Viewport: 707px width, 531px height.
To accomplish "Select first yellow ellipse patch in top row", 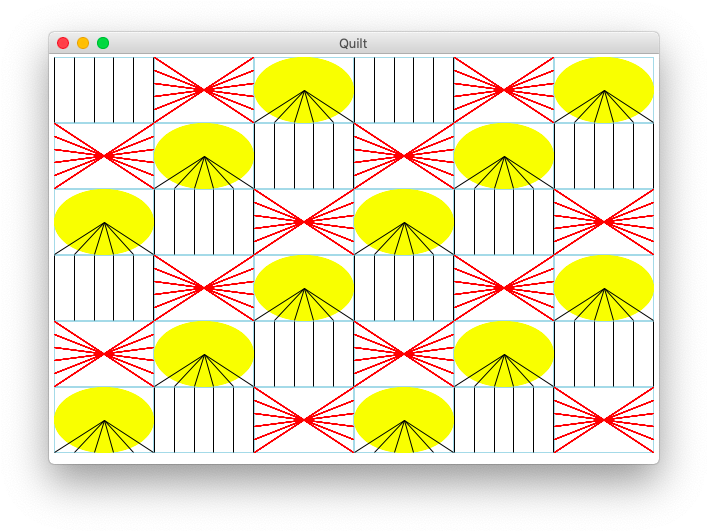I will tap(304, 90).
